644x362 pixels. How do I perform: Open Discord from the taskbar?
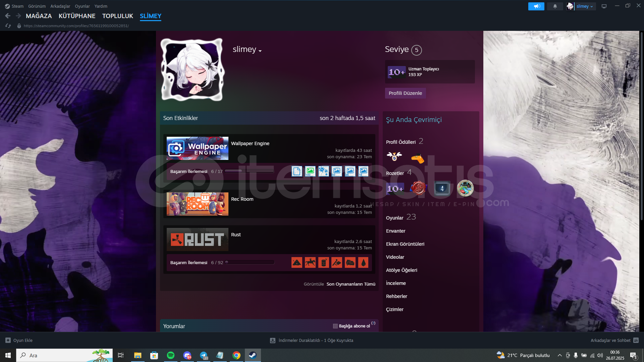point(187,355)
